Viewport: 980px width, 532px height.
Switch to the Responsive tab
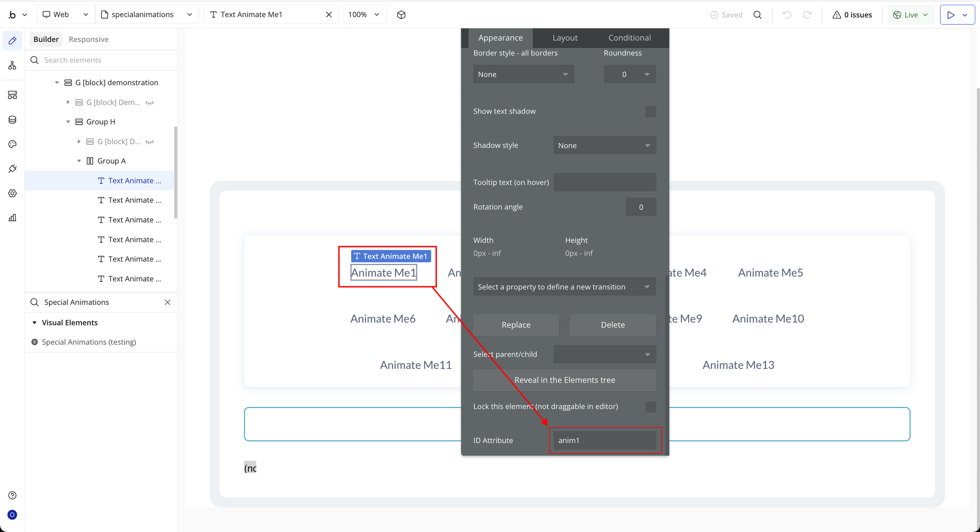tap(89, 39)
